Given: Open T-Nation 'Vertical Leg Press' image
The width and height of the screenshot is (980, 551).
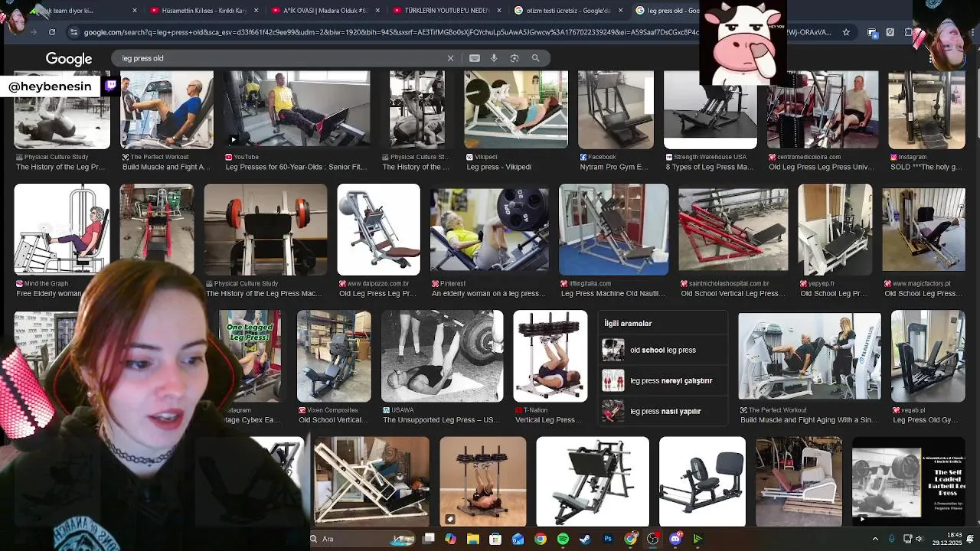Looking at the screenshot, I should (550, 356).
